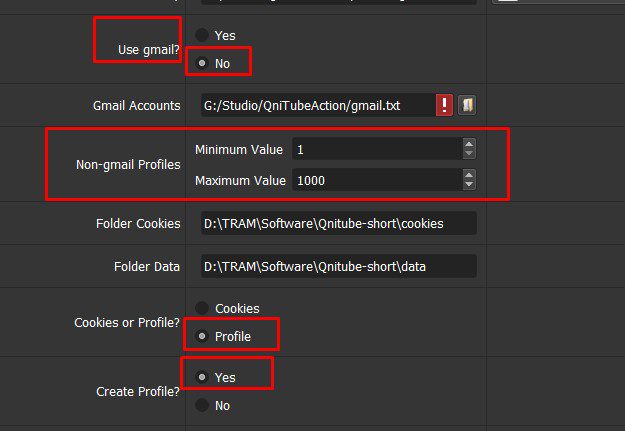The height and width of the screenshot is (431, 625).
Task: Click the Use gmail? label
Action: [x=149, y=50]
